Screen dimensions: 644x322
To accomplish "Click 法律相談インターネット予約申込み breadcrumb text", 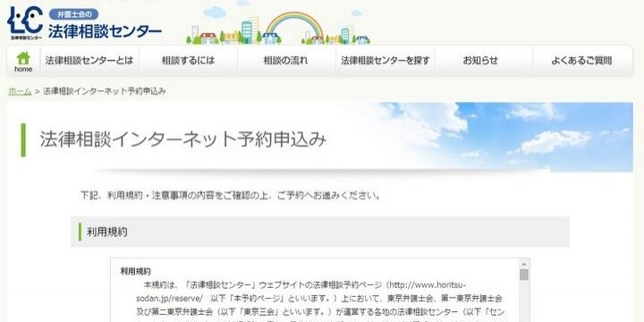I will point(105,91).
